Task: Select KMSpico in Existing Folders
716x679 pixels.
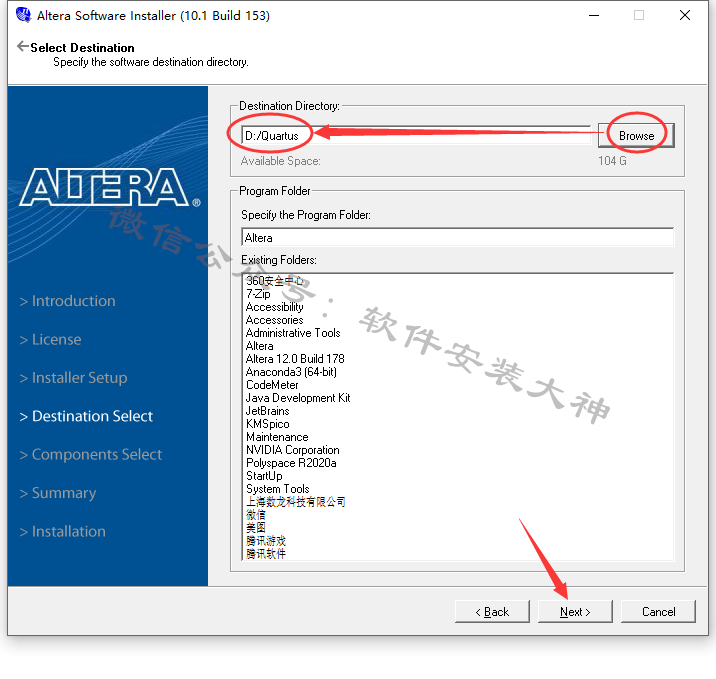Action: [268, 424]
